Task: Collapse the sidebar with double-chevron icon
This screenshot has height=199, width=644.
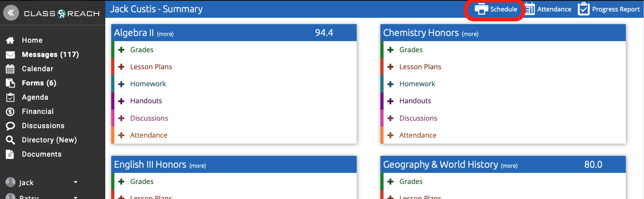Action: coord(11,13)
